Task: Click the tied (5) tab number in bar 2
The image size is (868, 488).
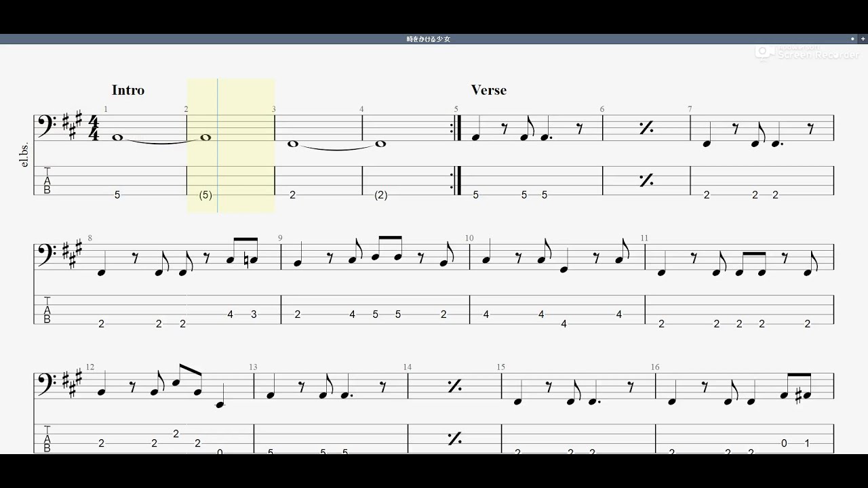Action: tap(205, 195)
